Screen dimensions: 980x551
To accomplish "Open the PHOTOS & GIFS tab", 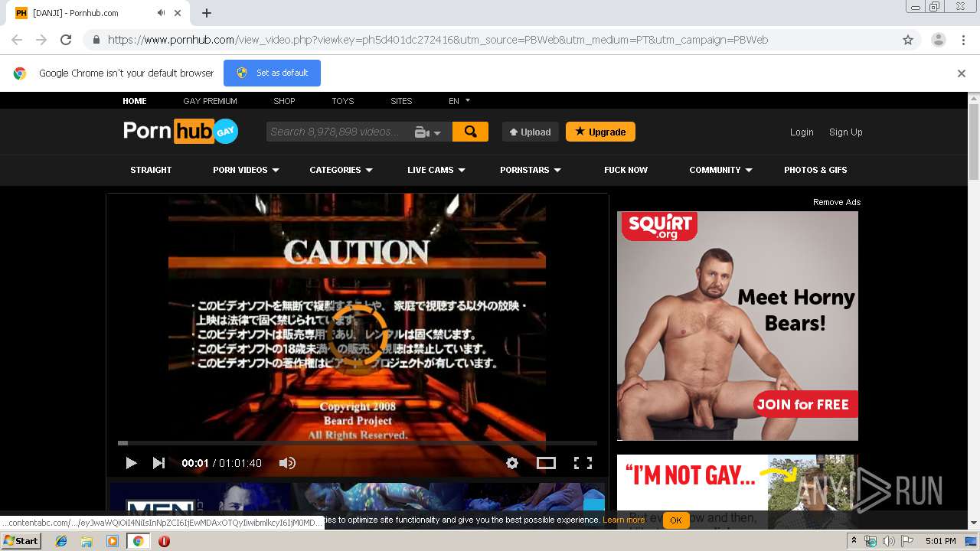I will pos(815,170).
